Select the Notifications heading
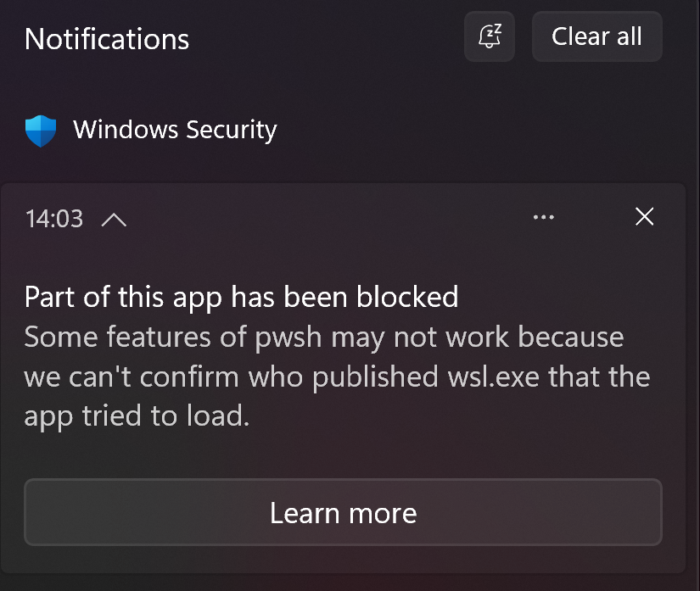Viewport: 700px width, 591px height. (106, 38)
